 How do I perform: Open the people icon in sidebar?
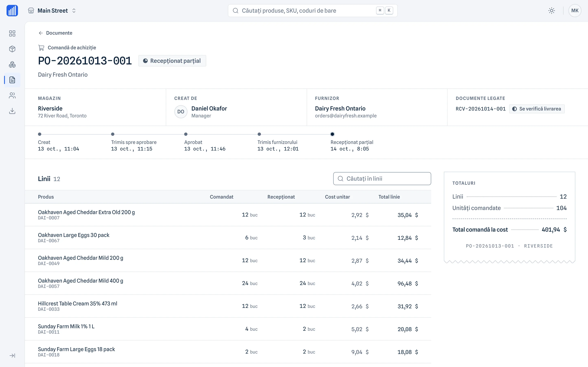(12, 95)
